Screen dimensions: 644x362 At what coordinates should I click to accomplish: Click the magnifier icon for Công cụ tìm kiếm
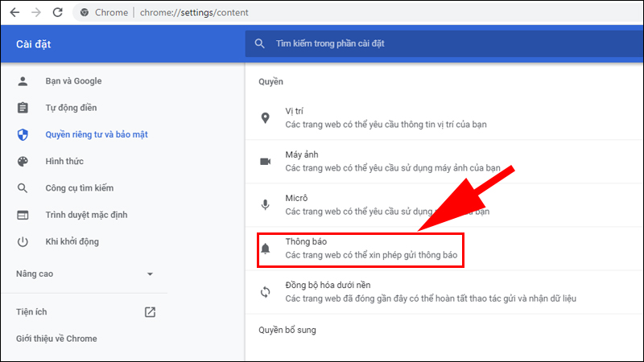[23, 188]
